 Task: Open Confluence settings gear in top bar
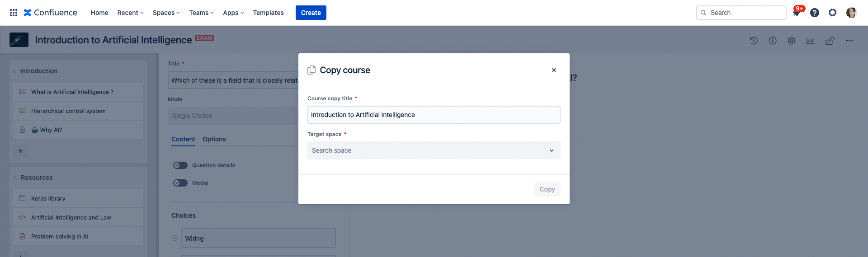pos(833,13)
